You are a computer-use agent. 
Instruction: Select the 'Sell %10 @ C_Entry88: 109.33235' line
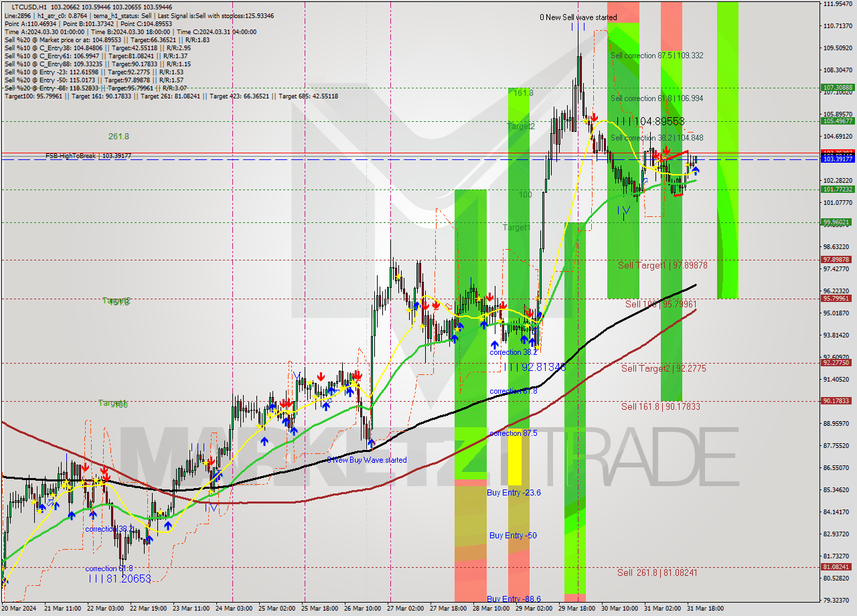(x=97, y=64)
